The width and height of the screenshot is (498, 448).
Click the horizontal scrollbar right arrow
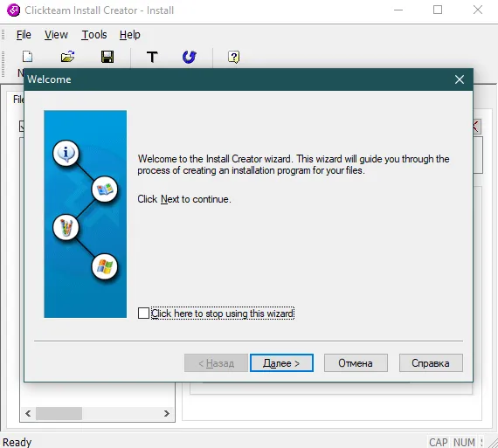pos(166,413)
